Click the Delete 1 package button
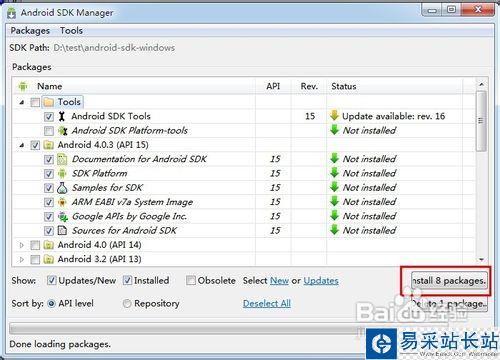This screenshot has width=500, height=360. (449, 304)
